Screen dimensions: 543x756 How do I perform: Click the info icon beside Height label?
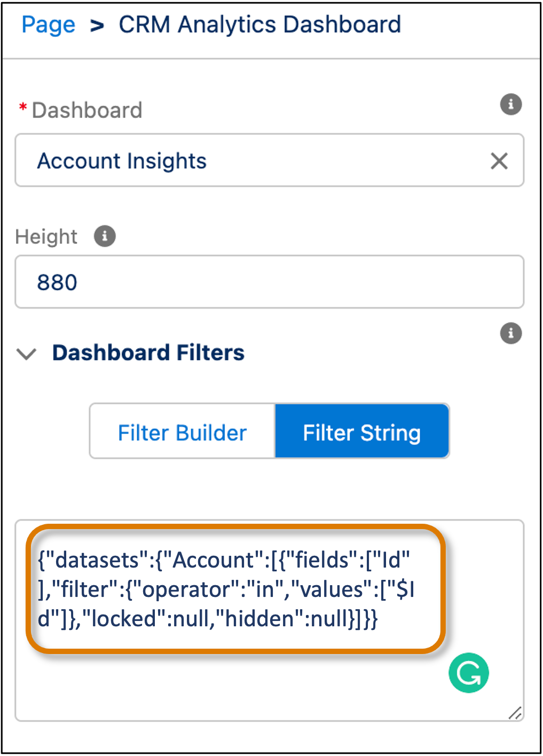pyautogui.click(x=105, y=236)
